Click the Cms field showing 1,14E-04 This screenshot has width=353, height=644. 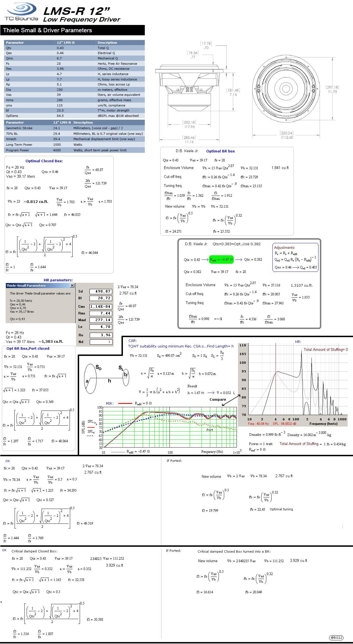[x=101, y=307]
